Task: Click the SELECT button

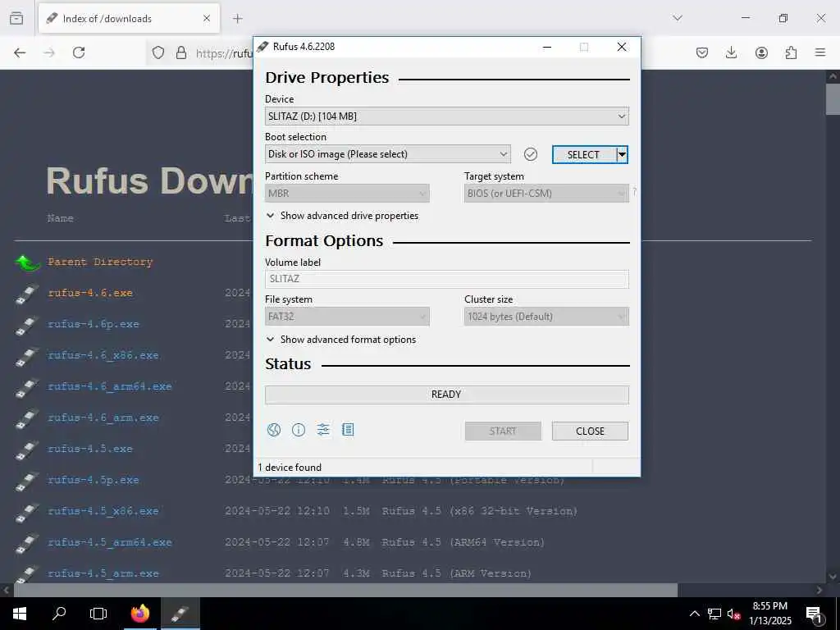Action: [584, 155]
